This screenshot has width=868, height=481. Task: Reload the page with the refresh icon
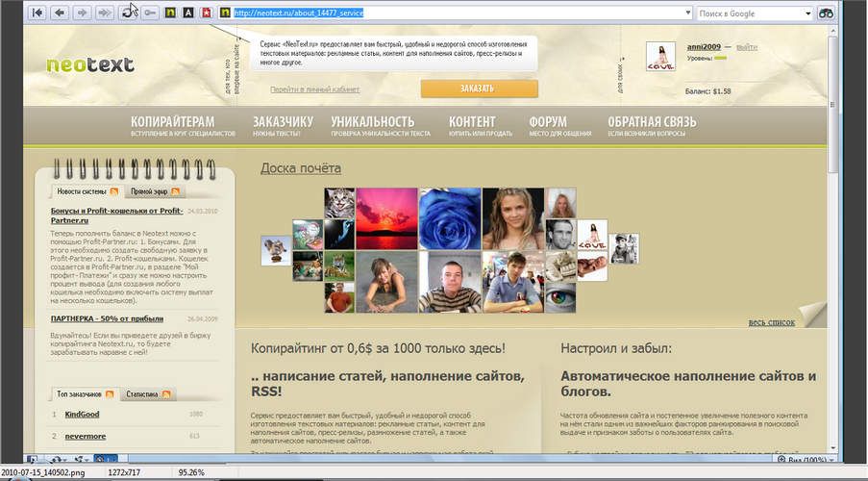[x=127, y=13]
